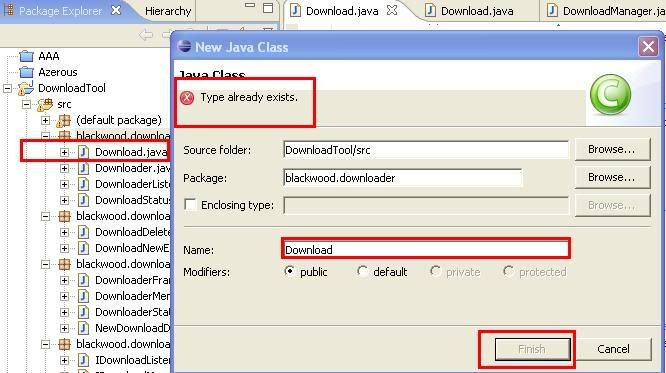Expand the DownloaderFra tree node
The width and height of the screenshot is (666, 373).
coord(65,280)
